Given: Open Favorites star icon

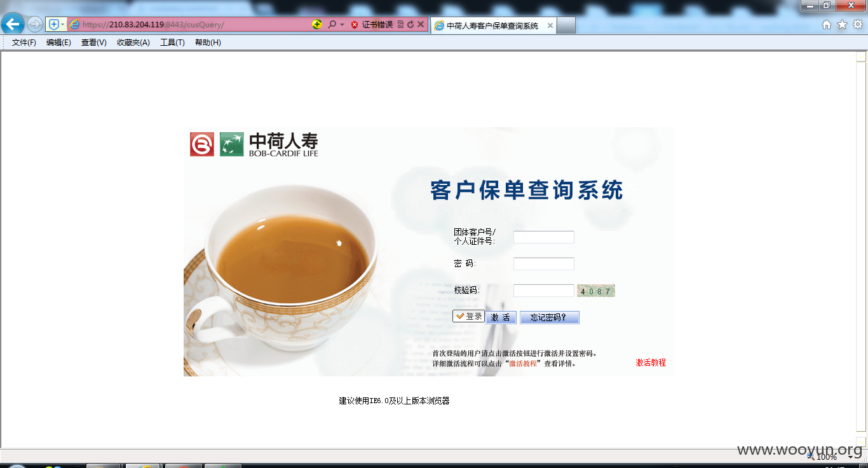Looking at the screenshot, I should click(x=842, y=25).
